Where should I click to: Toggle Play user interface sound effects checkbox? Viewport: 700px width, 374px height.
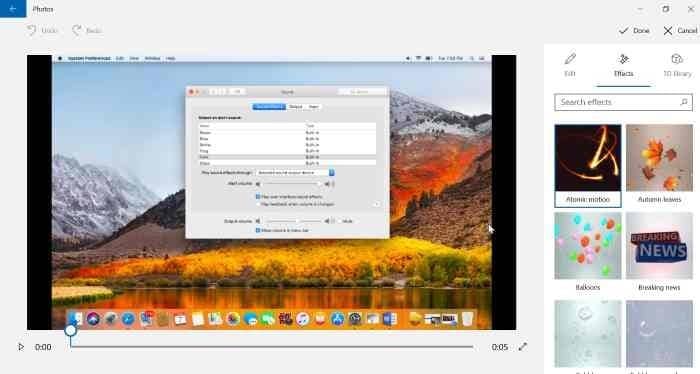coord(258,196)
